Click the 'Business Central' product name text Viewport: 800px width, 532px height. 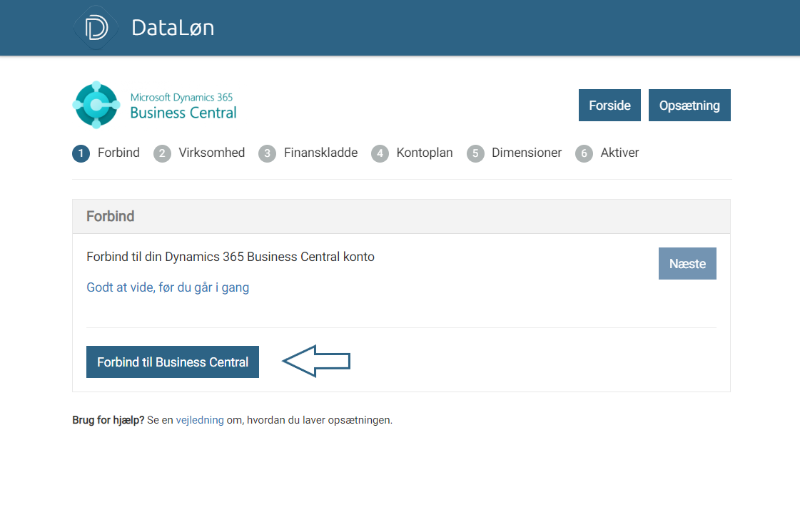click(183, 113)
